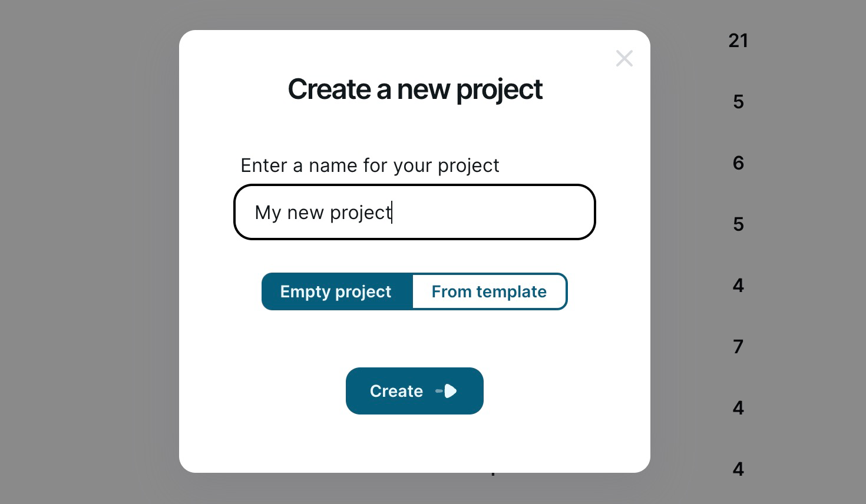Select the Empty project option
This screenshot has width=866, height=504.
tap(336, 291)
